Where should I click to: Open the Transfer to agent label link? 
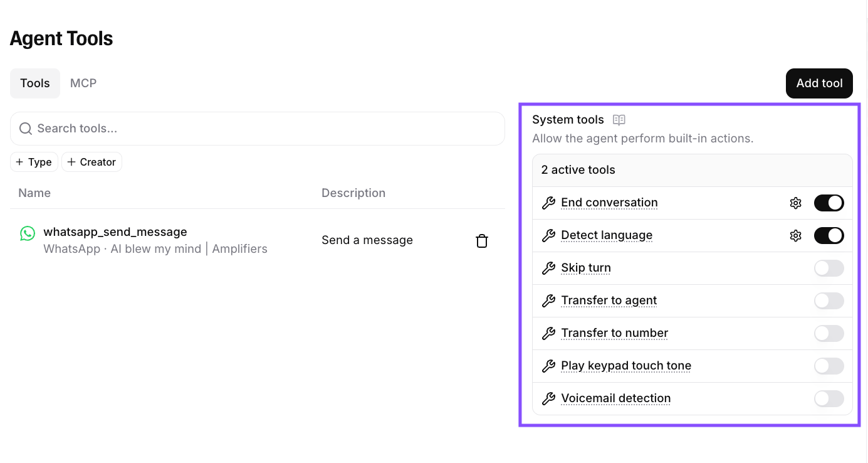pyautogui.click(x=609, y=301)
